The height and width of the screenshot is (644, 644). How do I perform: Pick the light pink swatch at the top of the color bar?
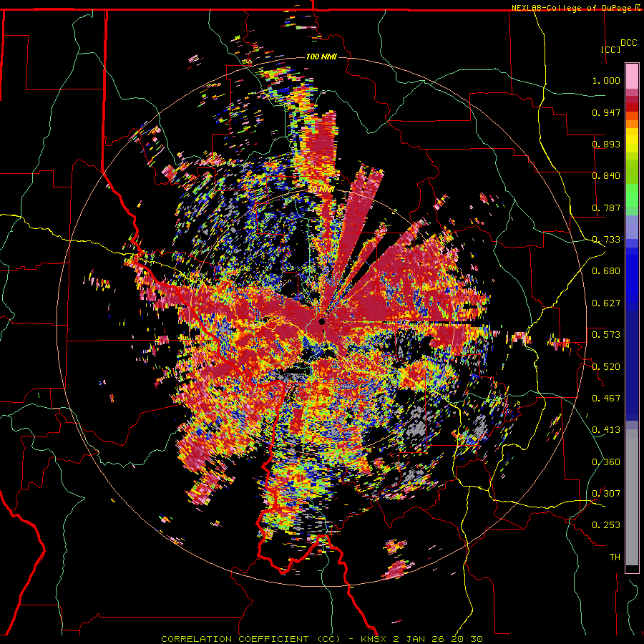click(632, 77)
